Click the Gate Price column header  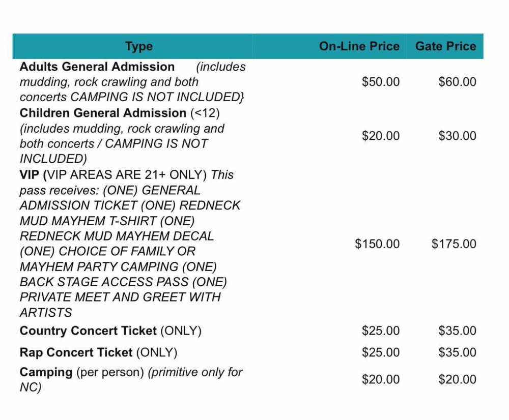pyautogui.click(x=445, y=46)
